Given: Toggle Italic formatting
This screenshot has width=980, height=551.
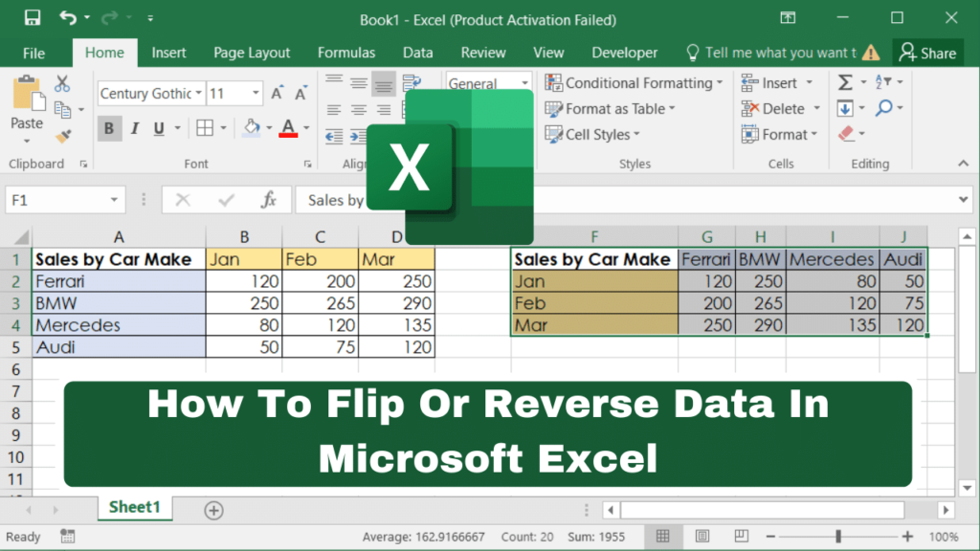Looking at the screenshot, I should (135, 128).
